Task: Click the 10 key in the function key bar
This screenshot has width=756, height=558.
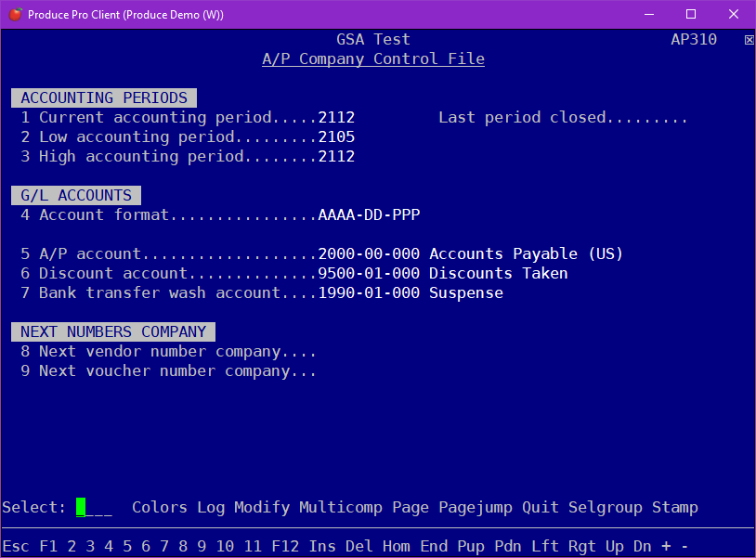Action: (225, 547)
